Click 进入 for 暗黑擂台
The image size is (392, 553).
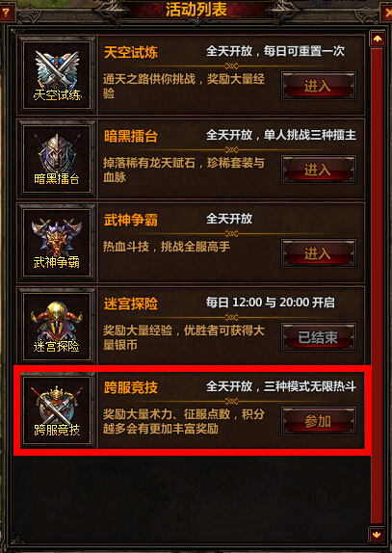coord(319,170)
